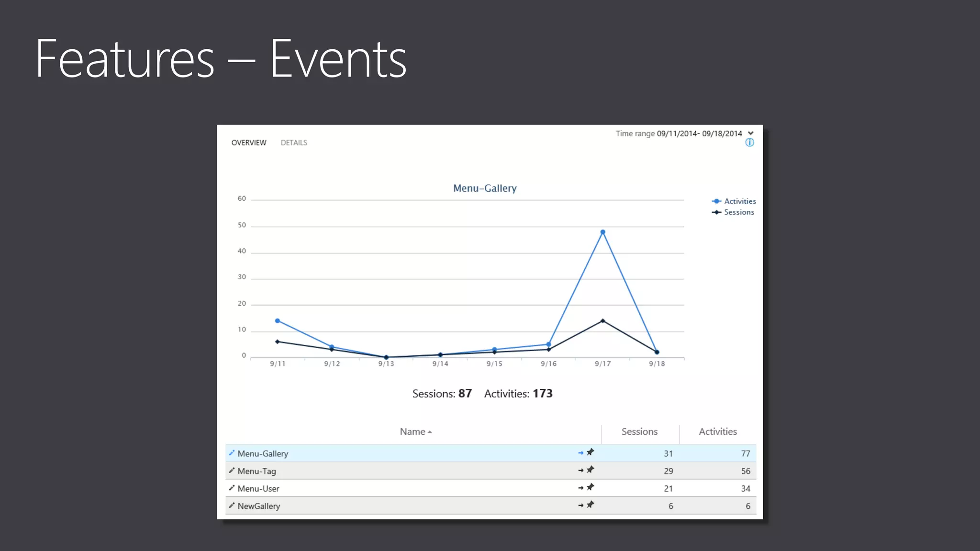The height and width of the screenshot is (551, 980).
Task: Click the Sessions data point on 9/17
Action: pyautogui.click(x=603, y=321)
